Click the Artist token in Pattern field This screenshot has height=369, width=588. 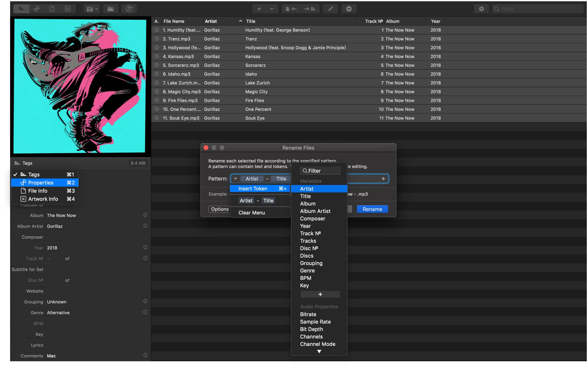click(252, 179)
